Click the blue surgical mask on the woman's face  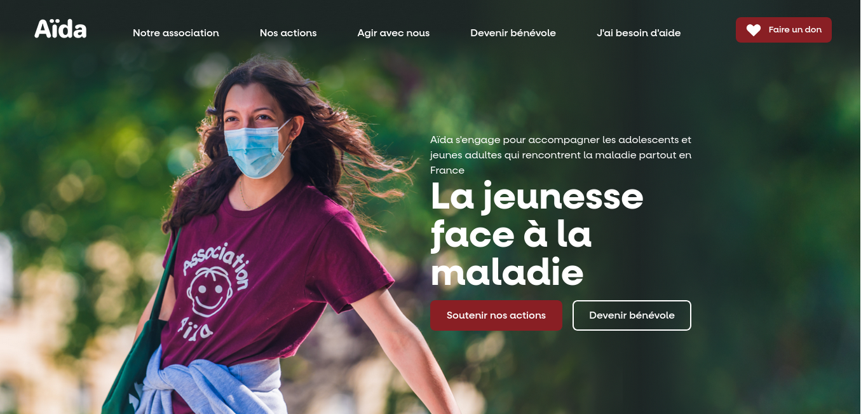257,150
